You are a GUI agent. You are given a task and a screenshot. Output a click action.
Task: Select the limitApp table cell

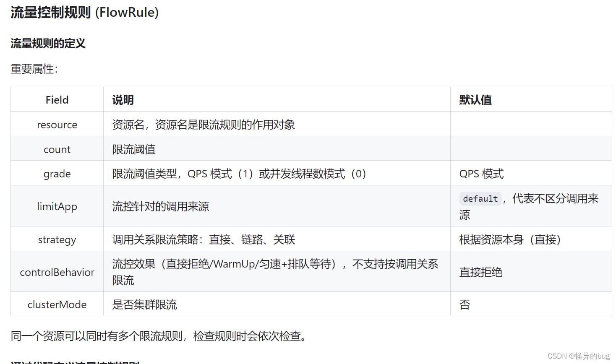click(57, 206)
